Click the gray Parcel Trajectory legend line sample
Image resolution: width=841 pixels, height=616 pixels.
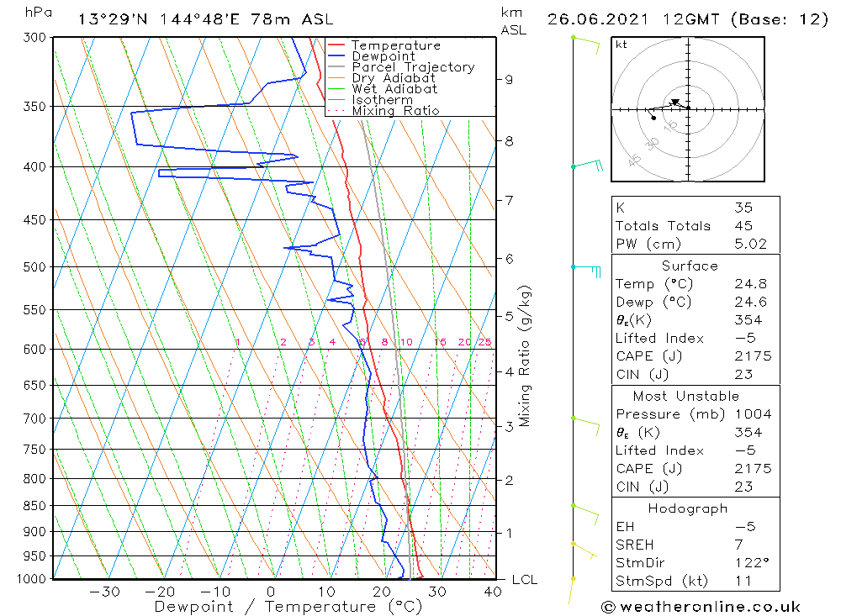(x=336, y=66)
